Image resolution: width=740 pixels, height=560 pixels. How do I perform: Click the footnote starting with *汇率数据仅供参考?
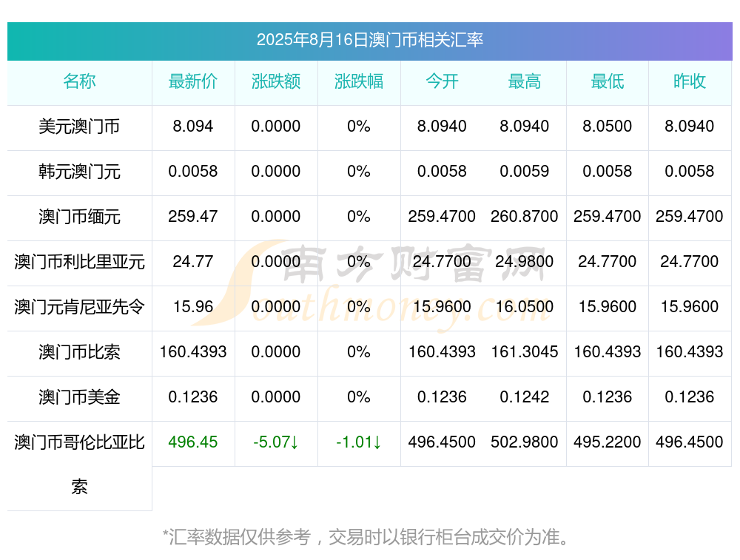(x=367, y=537)
